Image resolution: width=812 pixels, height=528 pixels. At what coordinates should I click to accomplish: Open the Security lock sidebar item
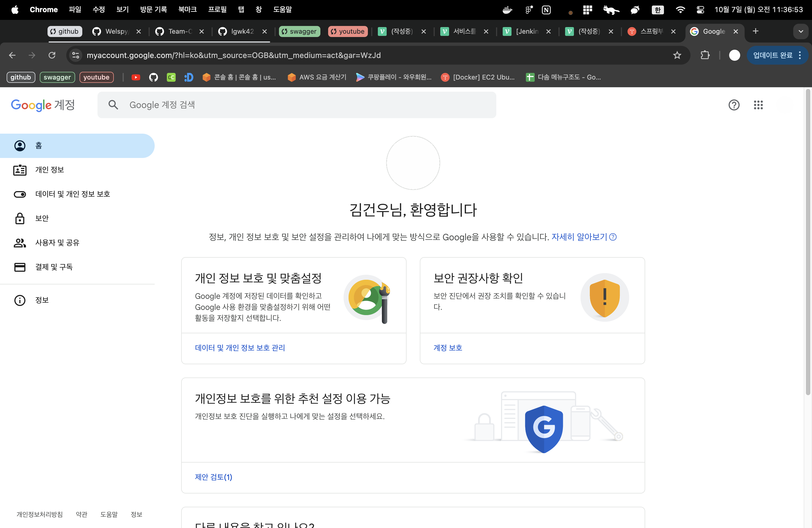(42, 218)
